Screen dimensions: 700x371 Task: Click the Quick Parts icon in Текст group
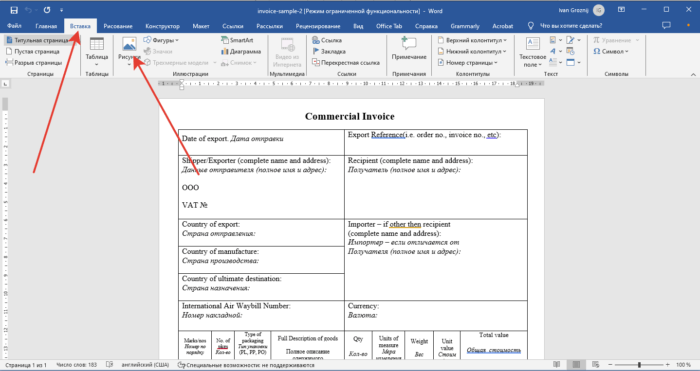coord(554,40)
